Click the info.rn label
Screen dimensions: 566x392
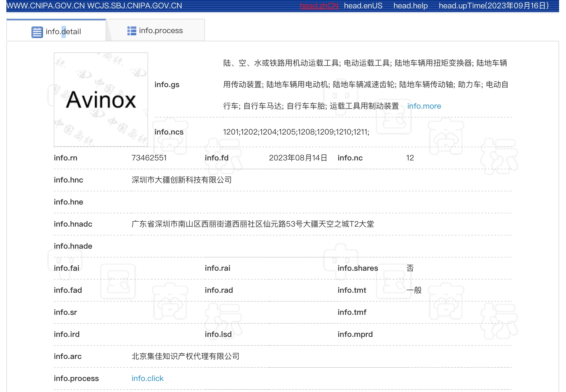65,158
